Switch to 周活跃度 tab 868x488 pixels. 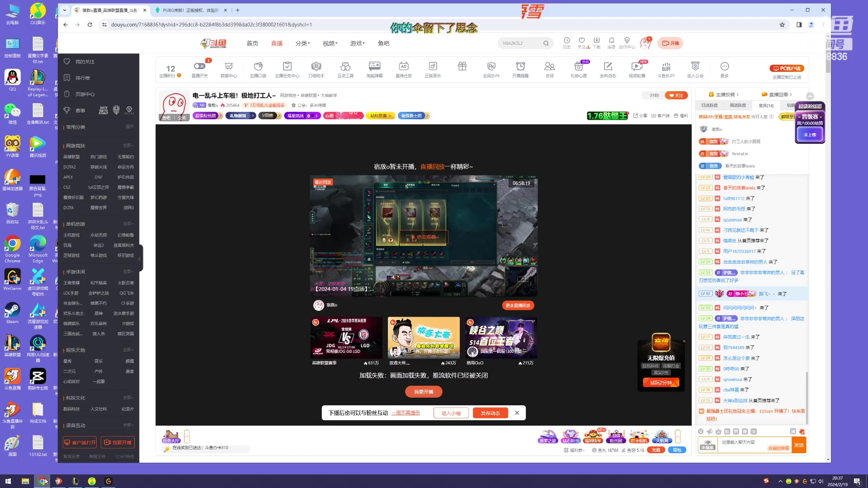738,105
